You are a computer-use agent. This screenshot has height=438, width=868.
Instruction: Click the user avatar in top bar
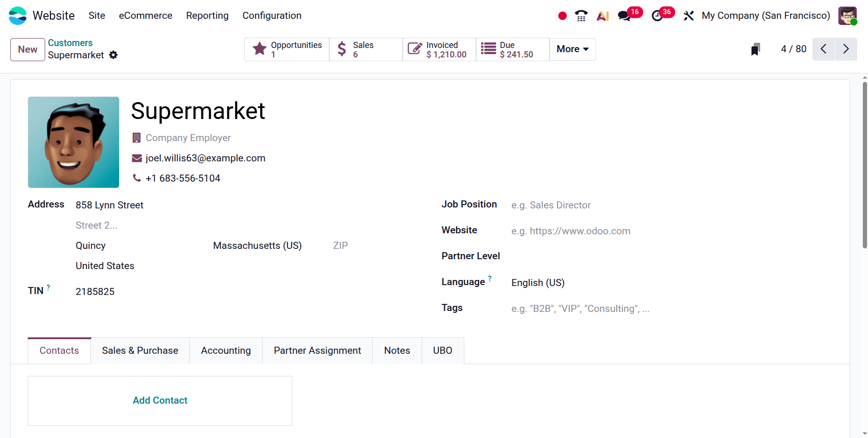847,16
